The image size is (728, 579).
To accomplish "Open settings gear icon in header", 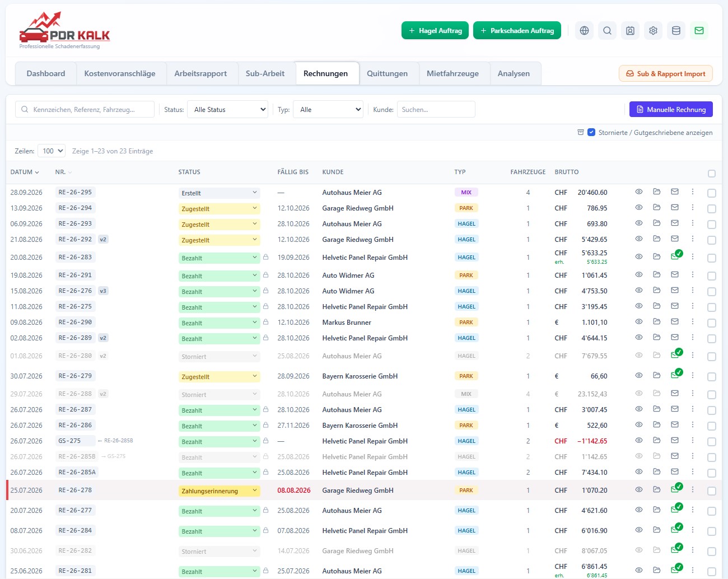I will click(x=653, y=31).
